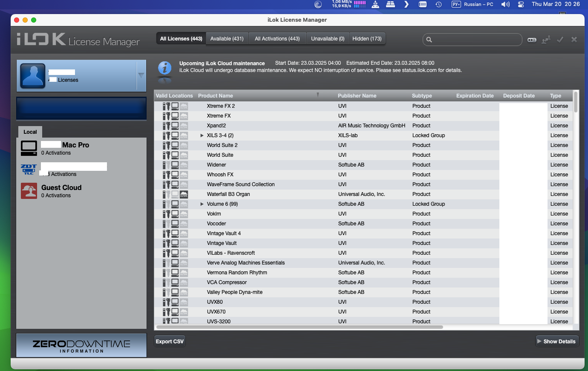Select the VILabs - Ravenscroft row
Screen dimensions: 588x371
363,253
